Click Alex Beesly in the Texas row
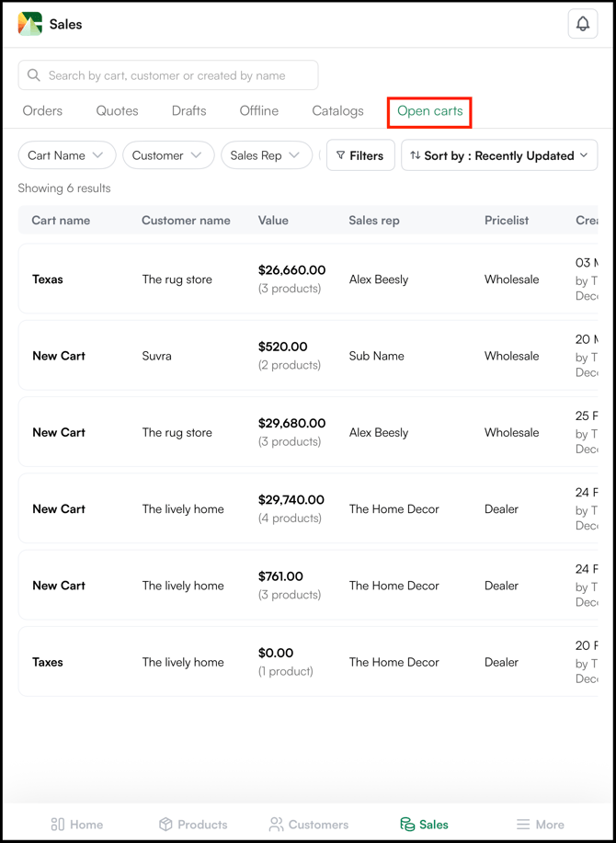 379,279
